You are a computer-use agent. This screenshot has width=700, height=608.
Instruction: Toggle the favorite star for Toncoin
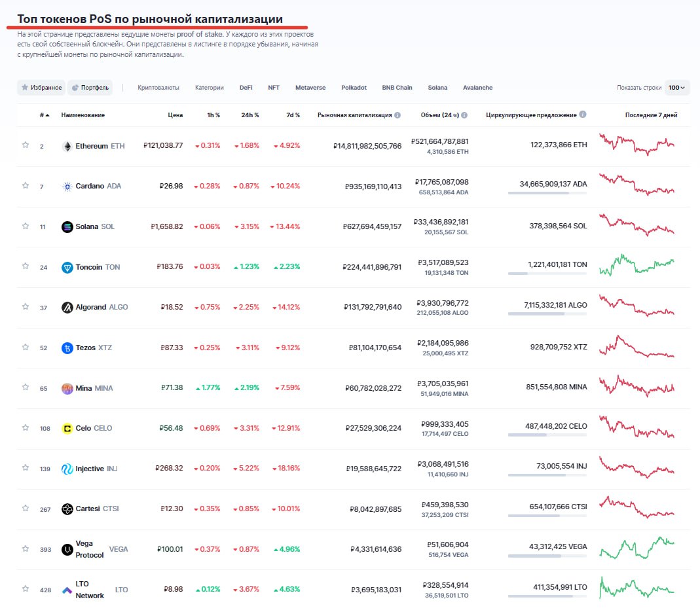[x=26, y=266]
